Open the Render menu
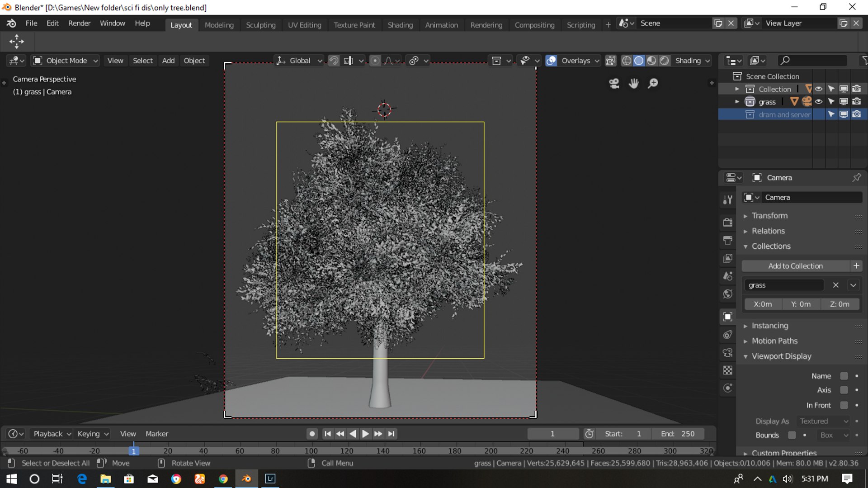This screenshot has width=868, height=488. [x=79, y=23]
